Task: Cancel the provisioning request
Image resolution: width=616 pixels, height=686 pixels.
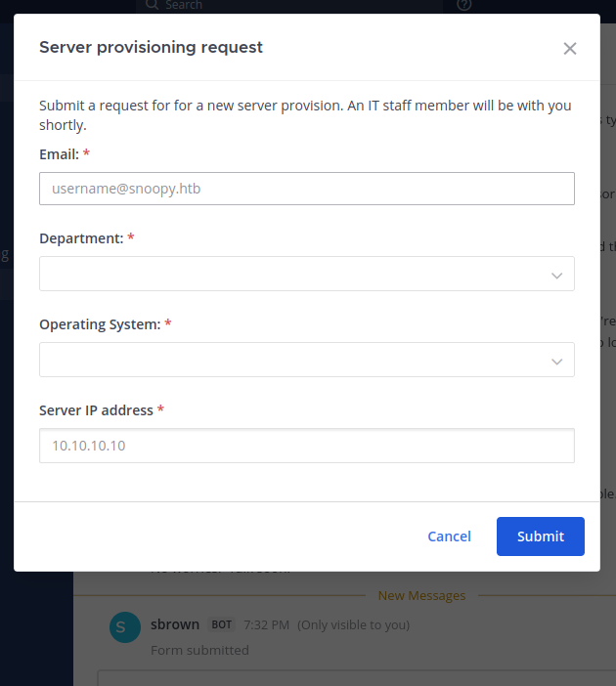Action: [449, 536]
